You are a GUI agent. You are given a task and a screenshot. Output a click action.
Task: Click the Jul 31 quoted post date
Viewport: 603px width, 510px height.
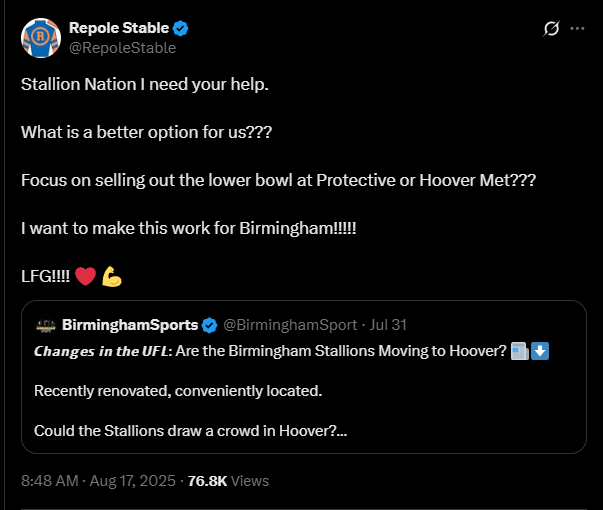pos(390,325)
